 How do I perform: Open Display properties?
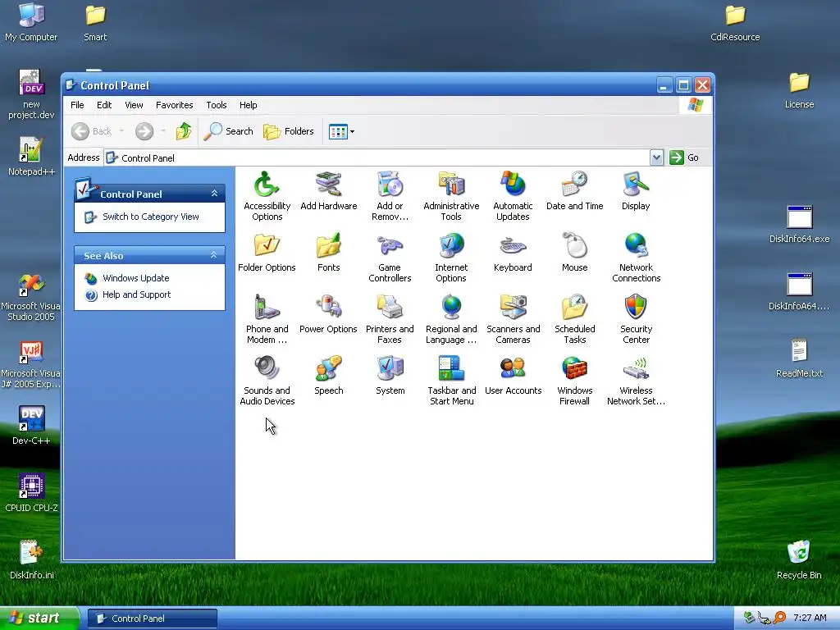coord(636,190)
